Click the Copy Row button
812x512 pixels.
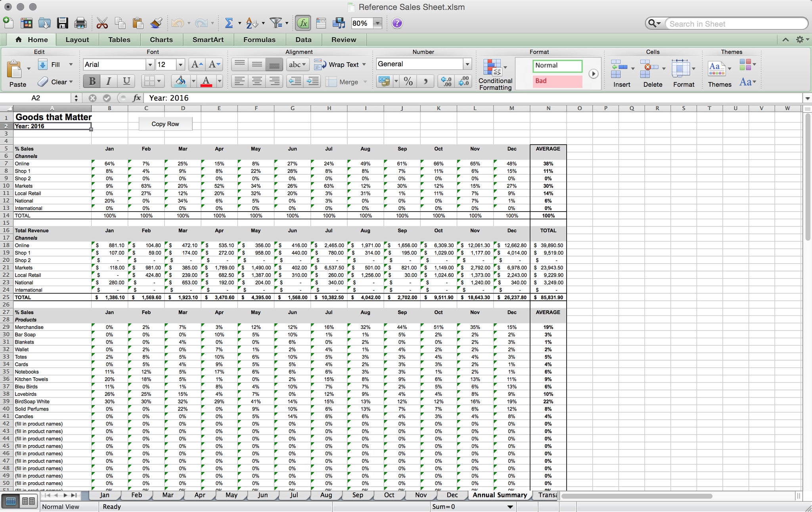[x=165, y=124]
